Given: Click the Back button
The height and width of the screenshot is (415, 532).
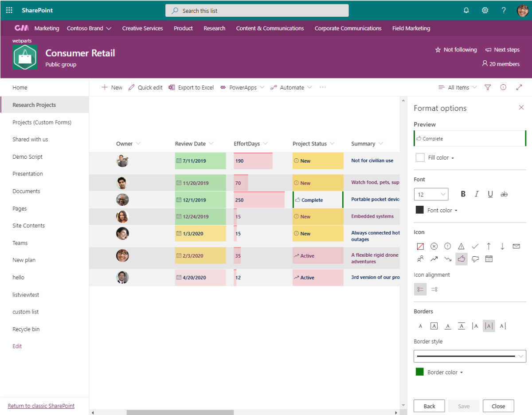Looking at the screenshot, I should [x=429, y=406].
